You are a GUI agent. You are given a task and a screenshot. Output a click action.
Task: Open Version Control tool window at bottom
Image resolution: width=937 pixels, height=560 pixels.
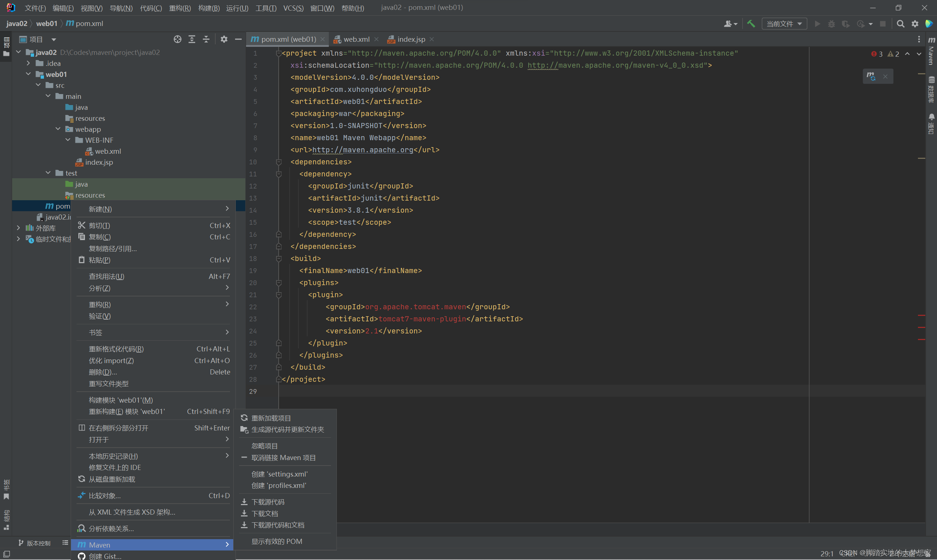point(34,543)
